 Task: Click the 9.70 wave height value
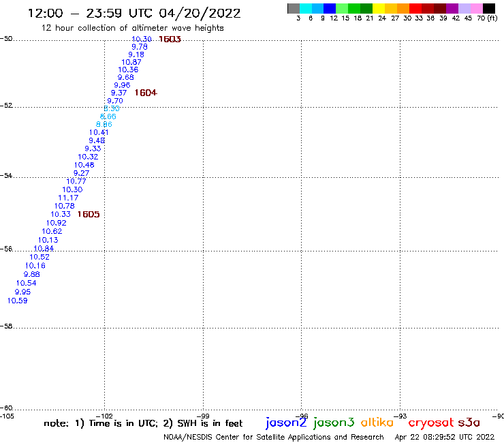point(115,101)
